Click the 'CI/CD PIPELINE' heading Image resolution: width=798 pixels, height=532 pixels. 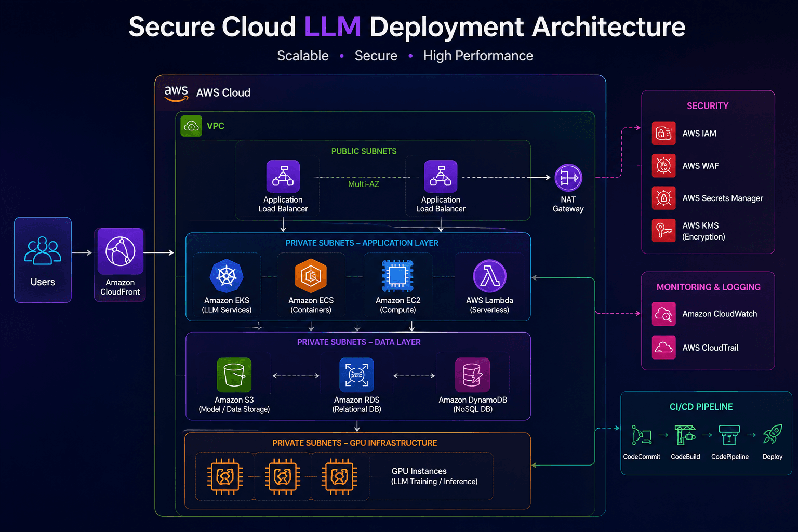(x=701, y=407)
